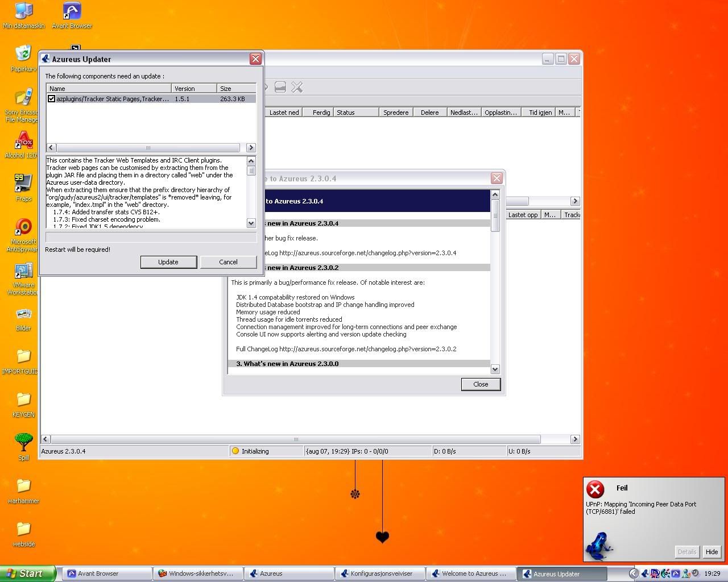Switch to Konfigurasjonsveiviser taskbar item
Image resolution: width=728 pixels, height=582 pixels.
[x=380, y=573]
